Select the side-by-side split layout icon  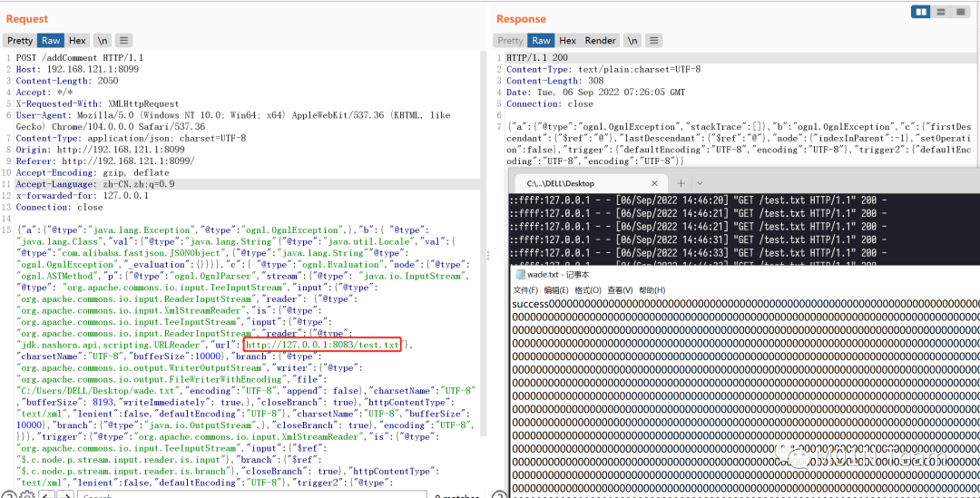coord(920,12)
